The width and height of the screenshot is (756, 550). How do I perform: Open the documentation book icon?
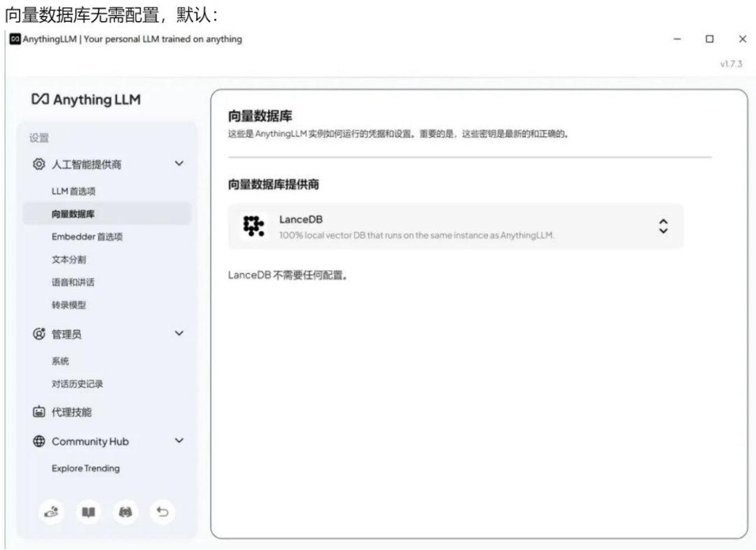click(x=88, y=512)
